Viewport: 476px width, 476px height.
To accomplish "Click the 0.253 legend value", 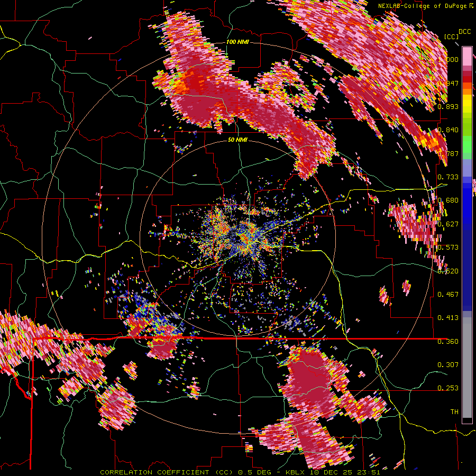I will 448,388.
